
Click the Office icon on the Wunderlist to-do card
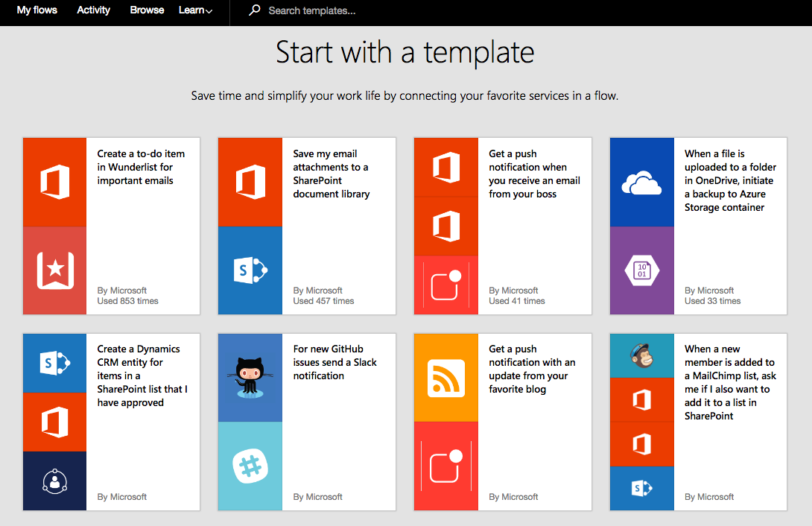(55, 182)
